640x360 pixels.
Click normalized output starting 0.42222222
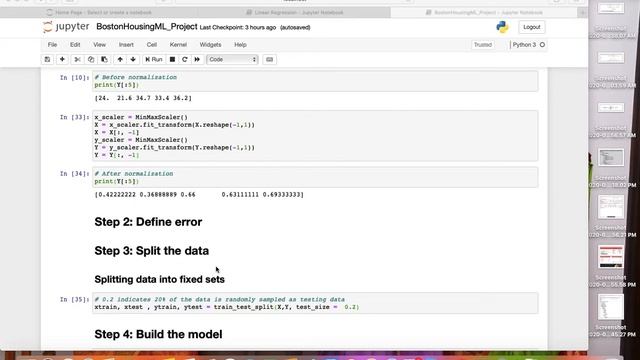point(199,195)
